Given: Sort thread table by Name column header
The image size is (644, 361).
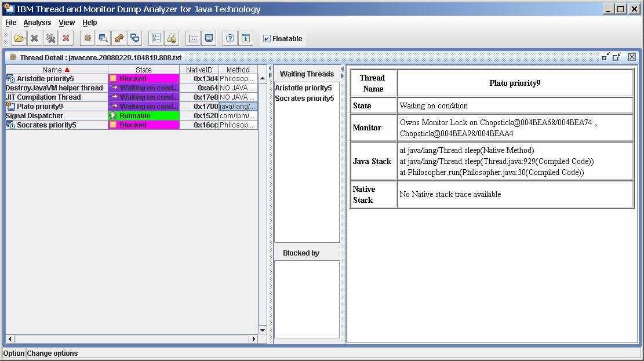Looking at the screenshot, I should [x=52, y=70].
